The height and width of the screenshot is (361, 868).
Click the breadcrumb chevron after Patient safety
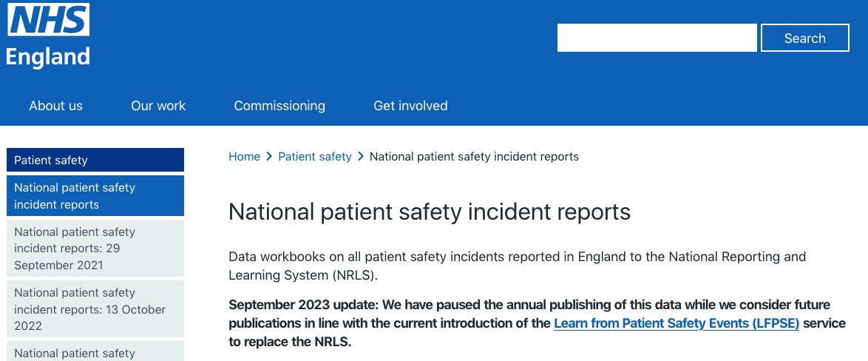click(361, 157)
